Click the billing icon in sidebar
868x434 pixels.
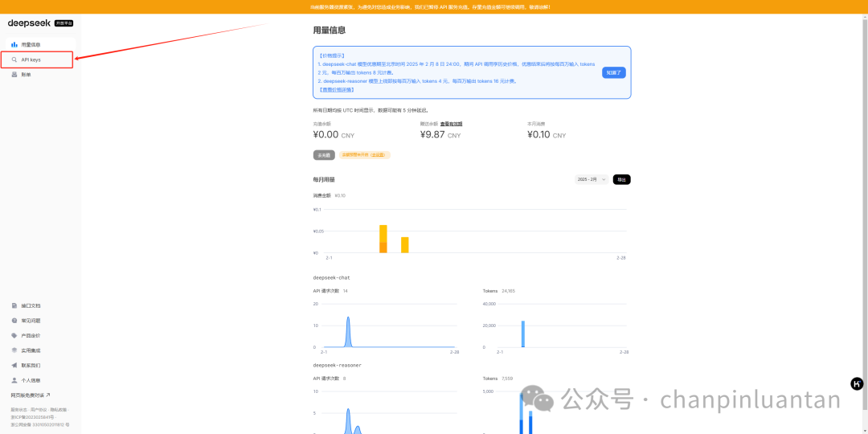tap(14, 74)
